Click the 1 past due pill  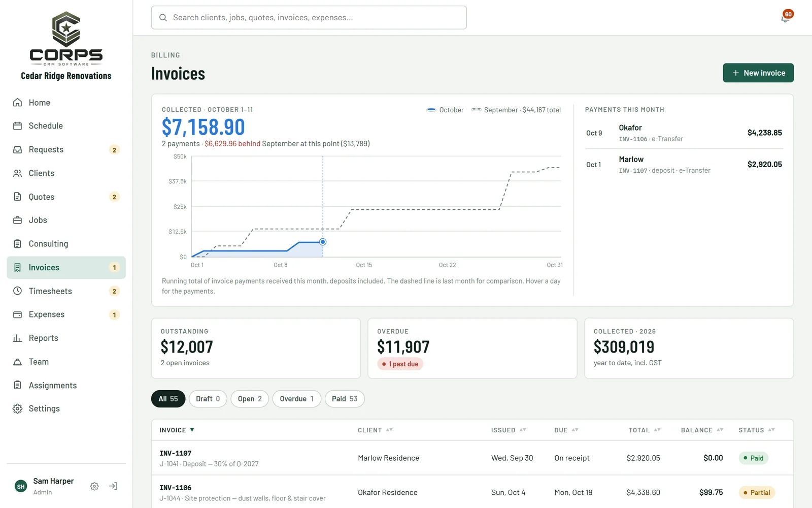(x=400, y=364)
